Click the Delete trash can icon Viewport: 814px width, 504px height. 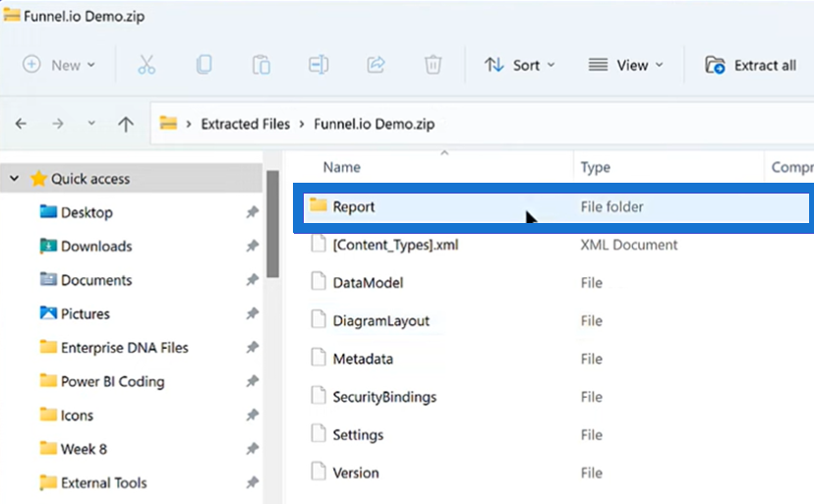433,65
